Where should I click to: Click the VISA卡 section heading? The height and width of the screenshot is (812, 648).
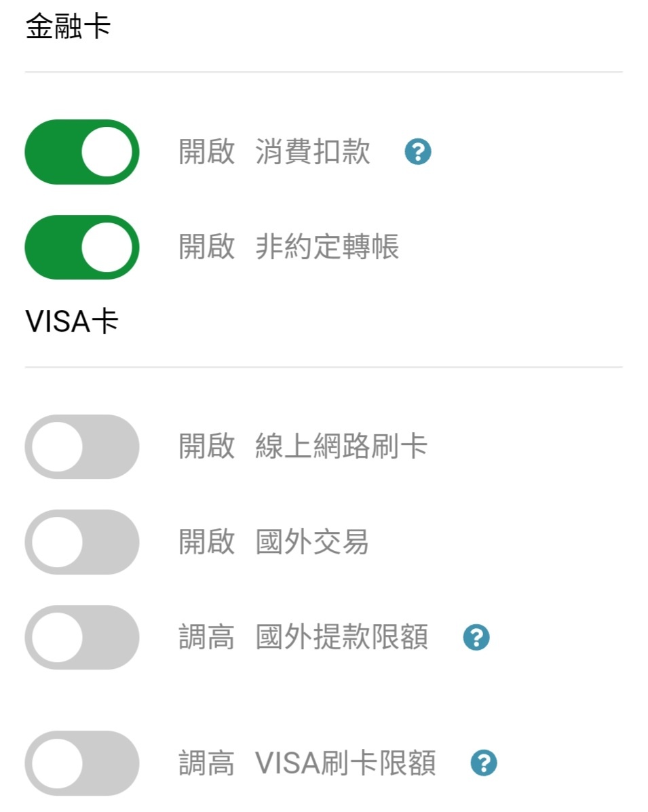tap(72, 322)
